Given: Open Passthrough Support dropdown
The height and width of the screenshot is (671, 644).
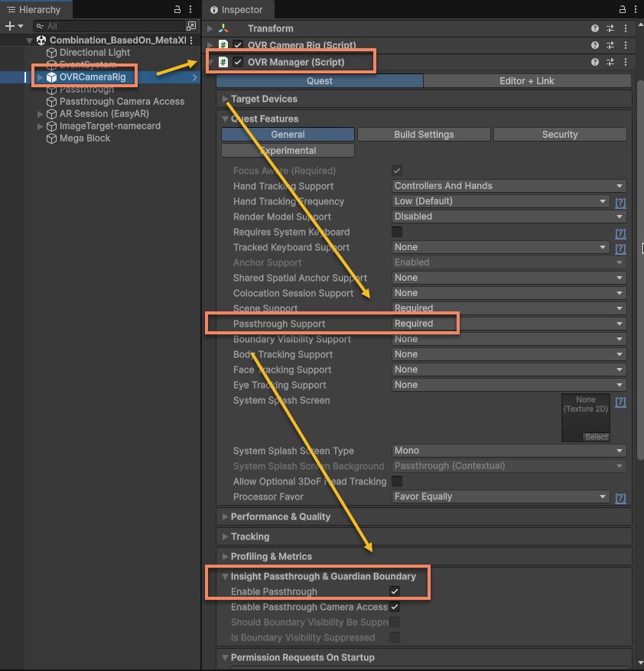Looking at the screenshot, I should (x=509, y=324).
